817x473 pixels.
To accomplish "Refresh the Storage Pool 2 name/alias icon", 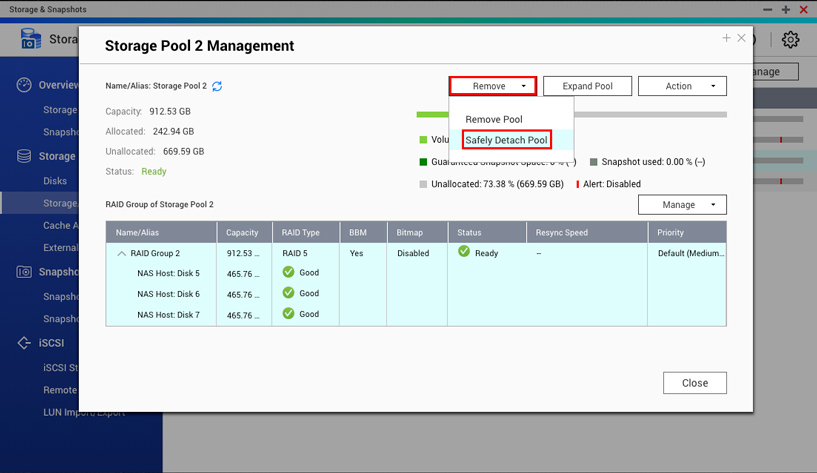I will click(x=217, y=86).
